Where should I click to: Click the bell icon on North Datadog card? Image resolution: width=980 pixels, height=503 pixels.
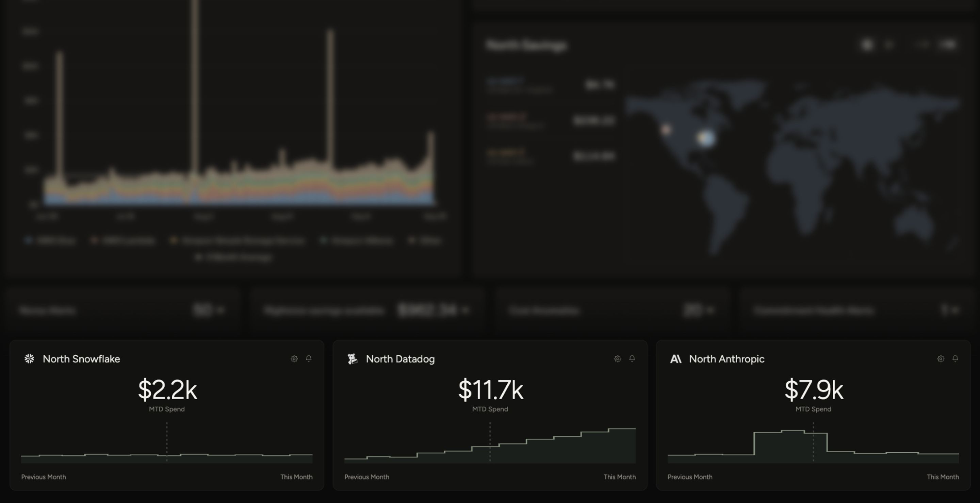click(632, 358)
